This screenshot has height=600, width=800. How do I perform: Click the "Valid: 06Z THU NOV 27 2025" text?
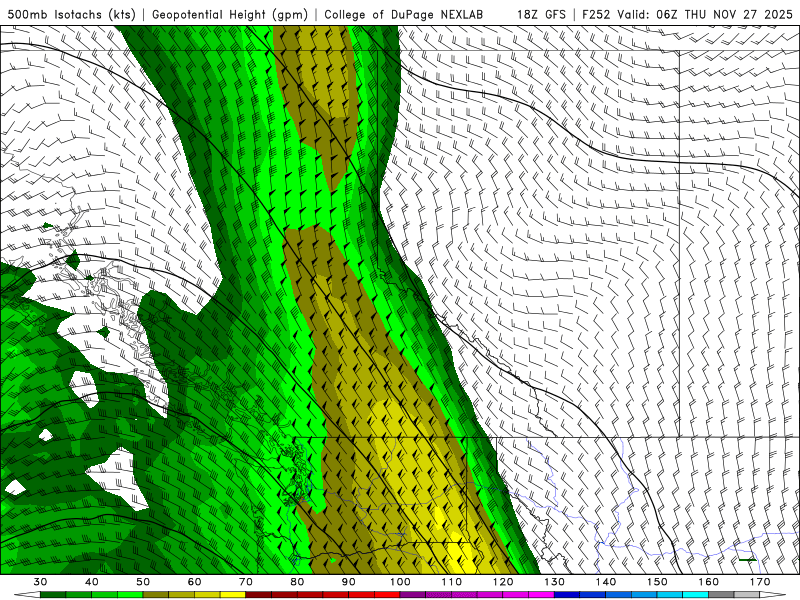pyautogui.click(x=705, y=15)
